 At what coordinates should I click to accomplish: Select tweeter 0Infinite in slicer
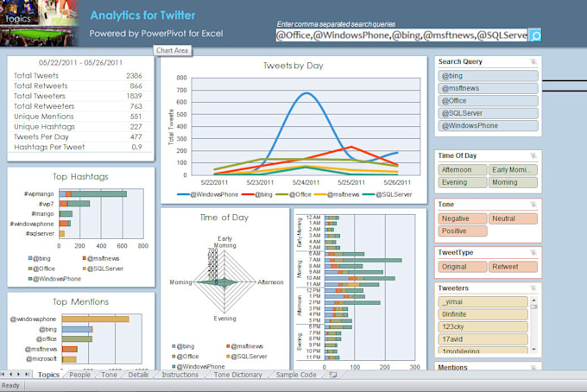pos(483,314)
